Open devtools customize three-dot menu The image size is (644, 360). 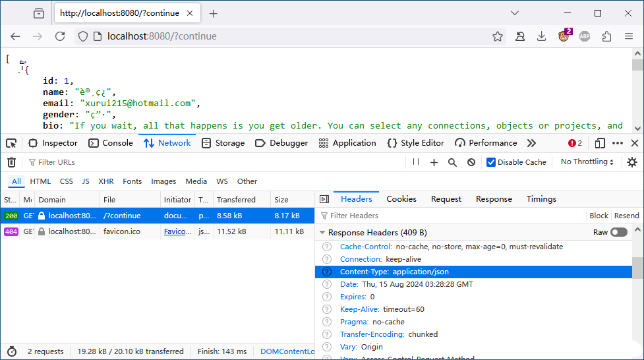(x=617, y=143)
